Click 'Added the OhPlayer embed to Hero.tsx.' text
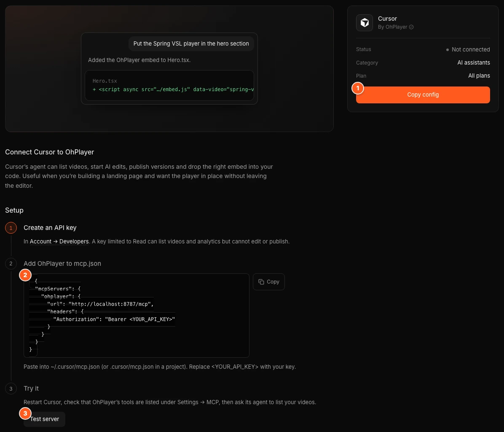The width and height of the screenshot is (504, 432). (x=139, y=60)
